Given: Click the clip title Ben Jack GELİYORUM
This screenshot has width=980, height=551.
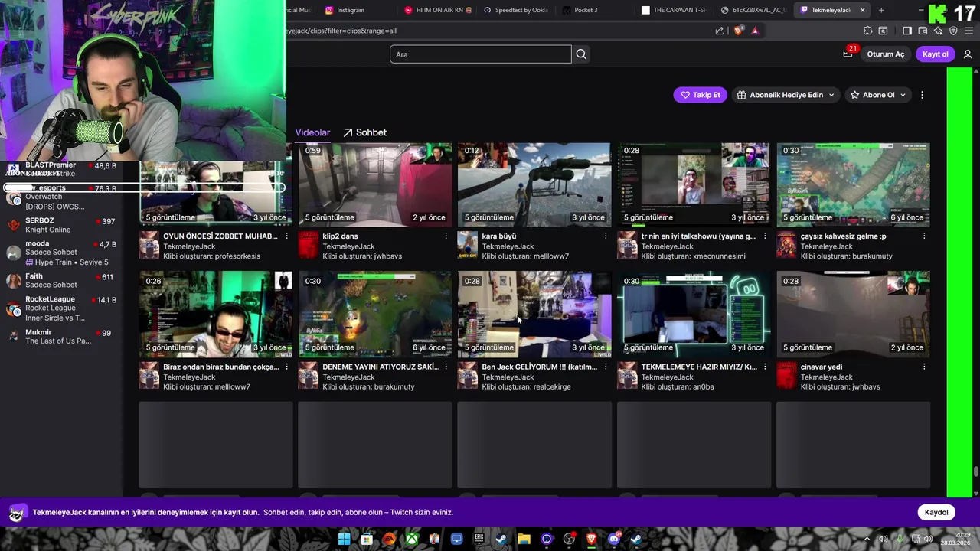Looking at the screenshot, I should point(539,367).
